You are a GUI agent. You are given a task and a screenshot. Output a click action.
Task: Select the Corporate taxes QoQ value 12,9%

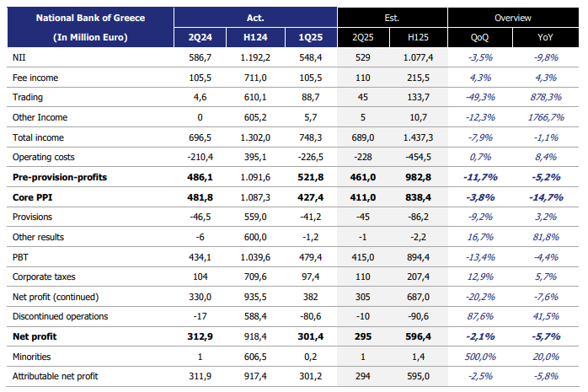480,277
